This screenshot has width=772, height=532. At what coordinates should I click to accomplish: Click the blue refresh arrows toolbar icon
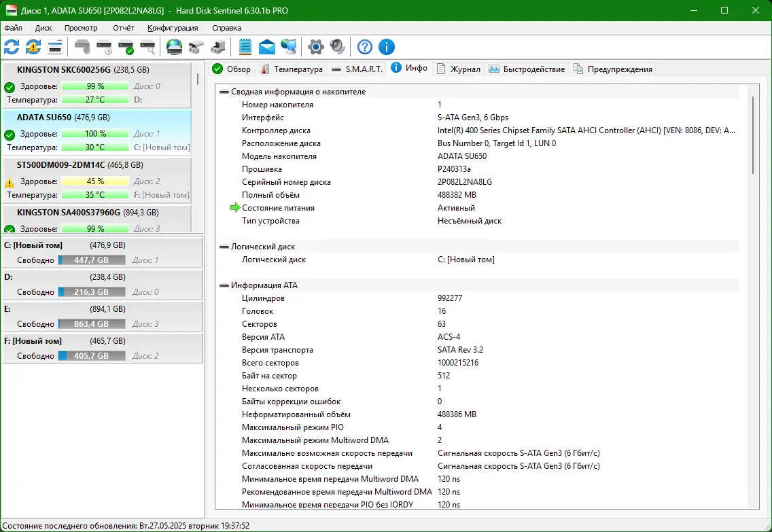coord(12,47)
